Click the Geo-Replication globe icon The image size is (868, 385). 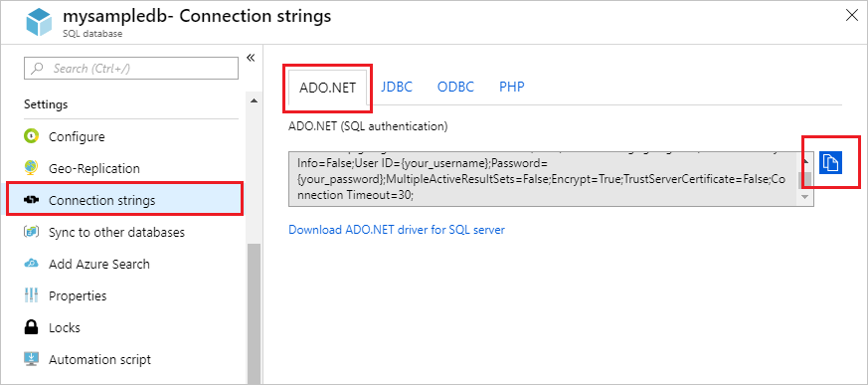click(31, 168)
